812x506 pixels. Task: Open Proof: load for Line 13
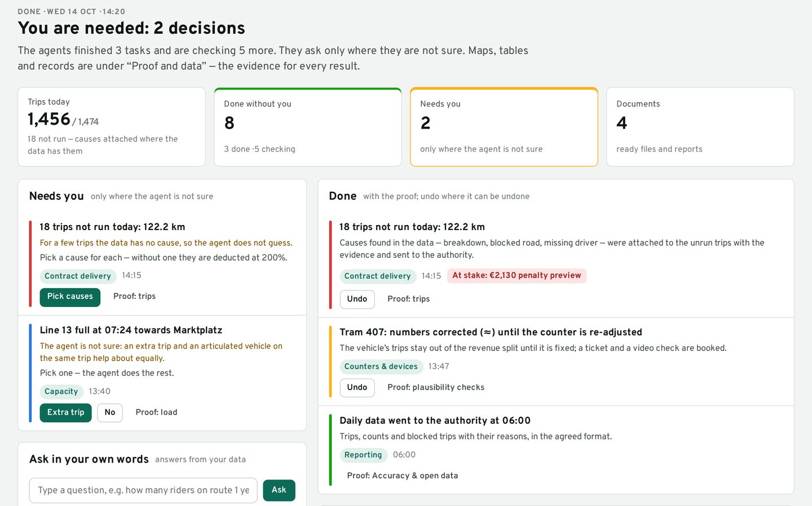coord(156,412)
